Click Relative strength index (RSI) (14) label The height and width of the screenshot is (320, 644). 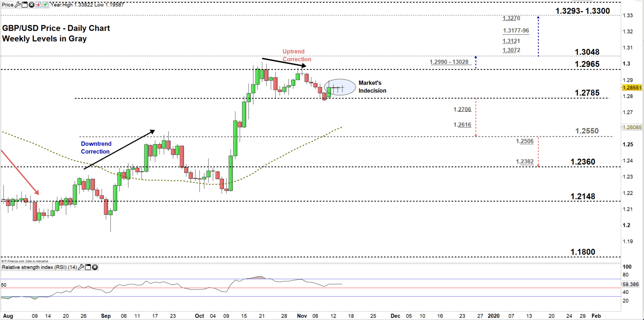(x=39, y=267)
